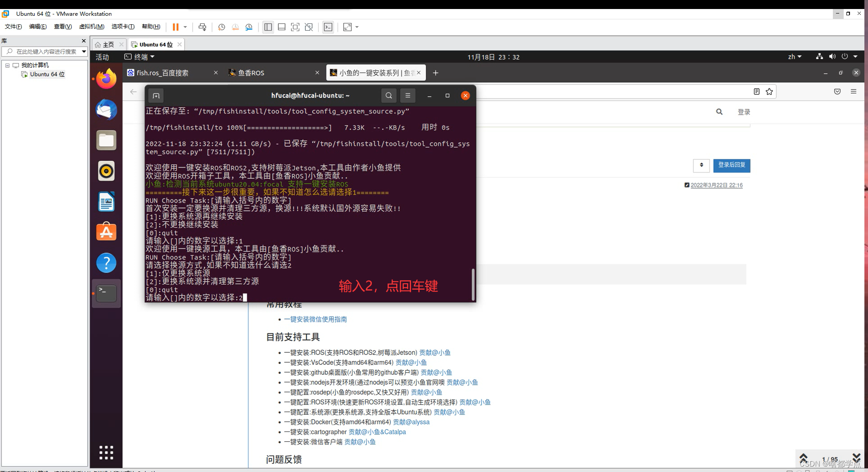Open terminal hamburger menu
This screenshot has width=868, height=472.
(408, 95)
